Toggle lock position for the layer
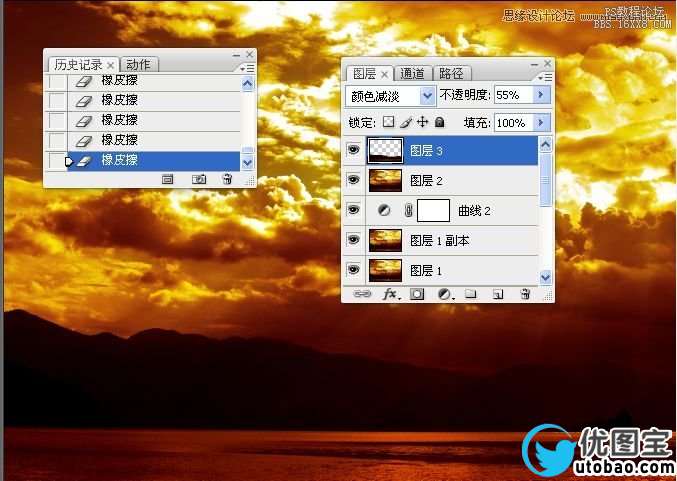This screenshot has width=677, height=481. pos(422,122)
